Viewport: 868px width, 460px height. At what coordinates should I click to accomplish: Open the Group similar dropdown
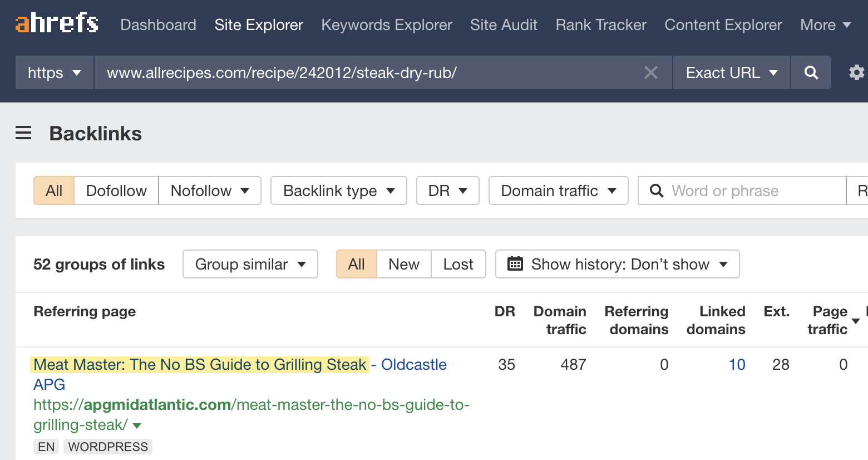coord(249,264)
